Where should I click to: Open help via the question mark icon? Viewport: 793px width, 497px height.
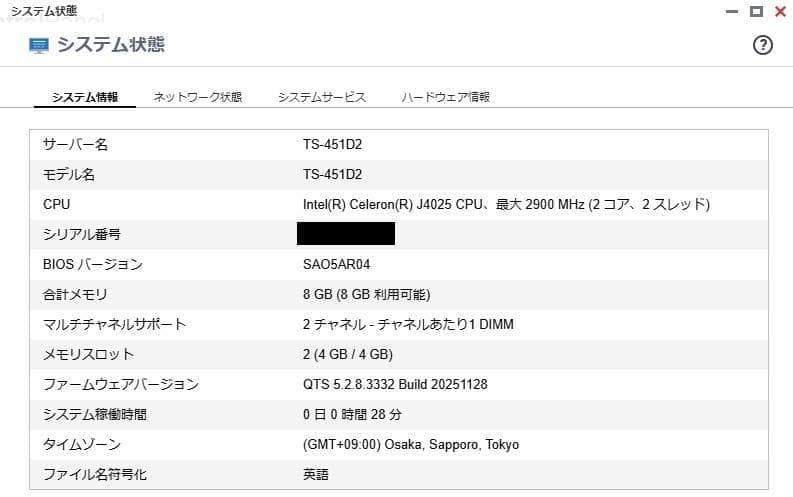(763, 45)
